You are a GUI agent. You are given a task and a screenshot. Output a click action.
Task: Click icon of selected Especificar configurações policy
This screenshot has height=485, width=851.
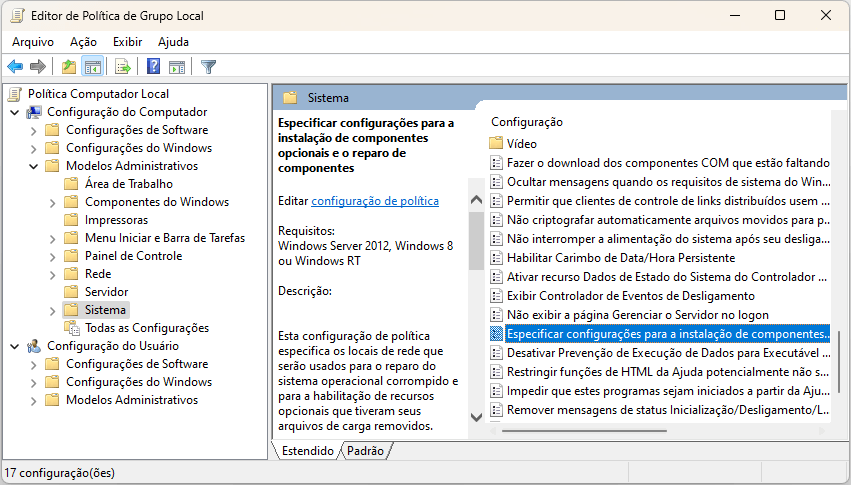coord(496,334)
